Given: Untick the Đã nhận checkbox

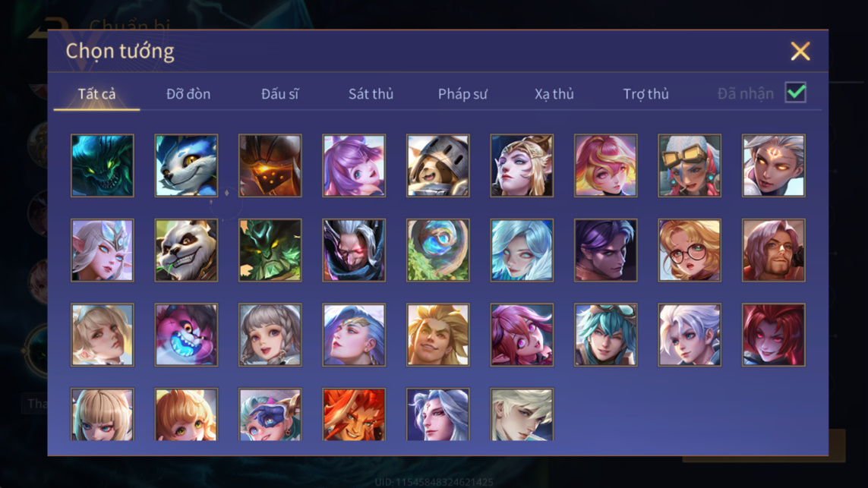Looking at the screenshot, I should [x=796, y=93].
